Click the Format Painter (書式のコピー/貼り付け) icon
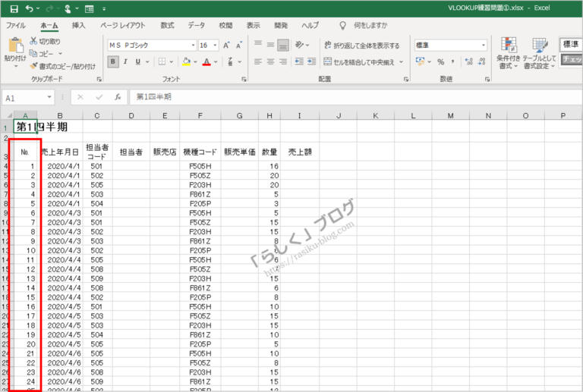The height and width of the screenshot is (392, 583). 33,66
